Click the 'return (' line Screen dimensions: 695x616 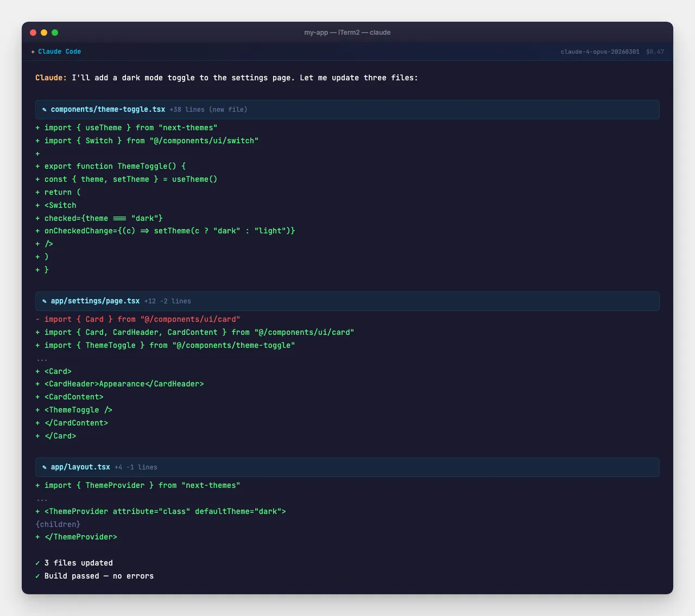click(58, 192)
